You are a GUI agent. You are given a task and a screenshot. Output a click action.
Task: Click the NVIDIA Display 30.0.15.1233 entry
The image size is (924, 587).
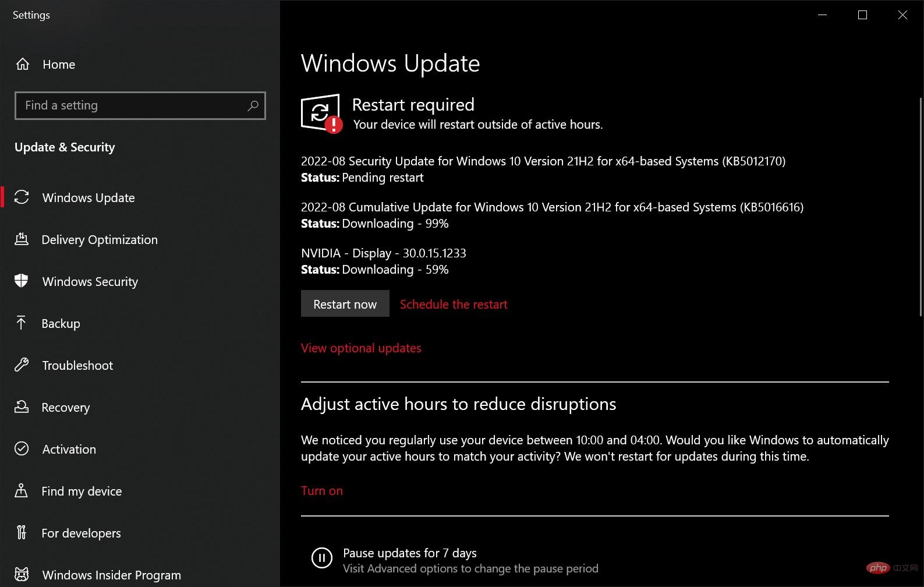coord(384,253)
